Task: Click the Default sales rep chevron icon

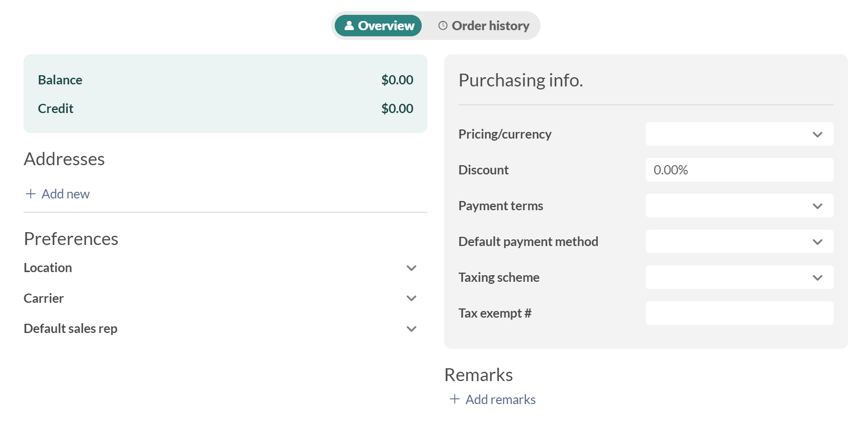Action: pos(411,329)
